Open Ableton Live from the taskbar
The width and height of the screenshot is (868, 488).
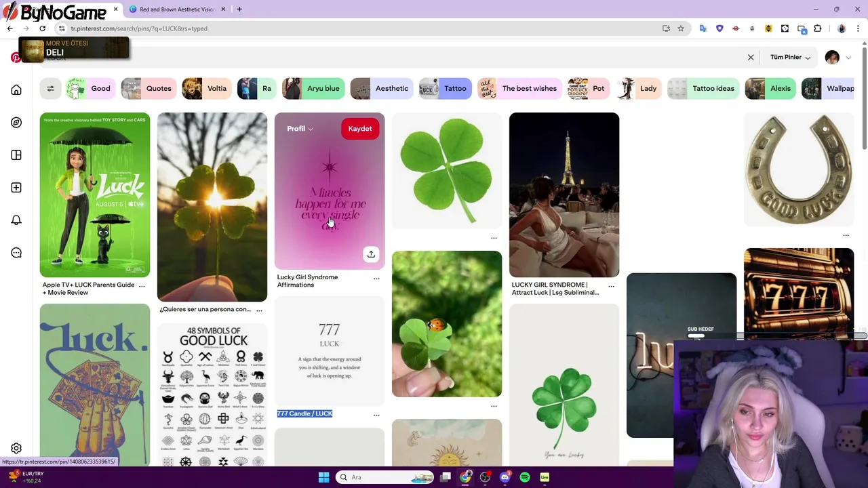(545, 477)
